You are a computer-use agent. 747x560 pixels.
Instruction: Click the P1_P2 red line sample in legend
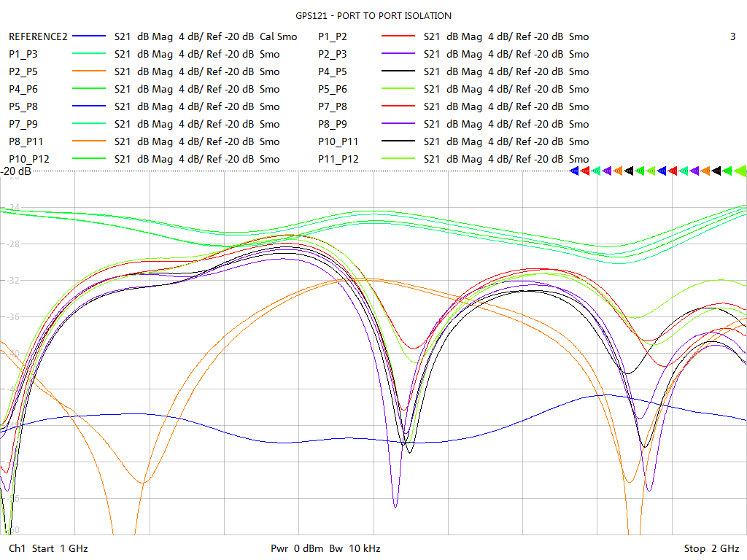tap(398, 36)
